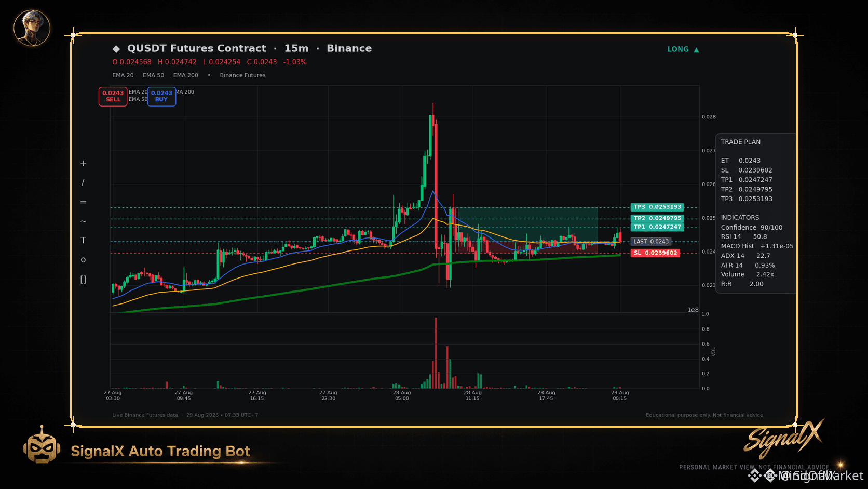
Task: Click the INDICATORS panel heading
Action: [740, 218]
